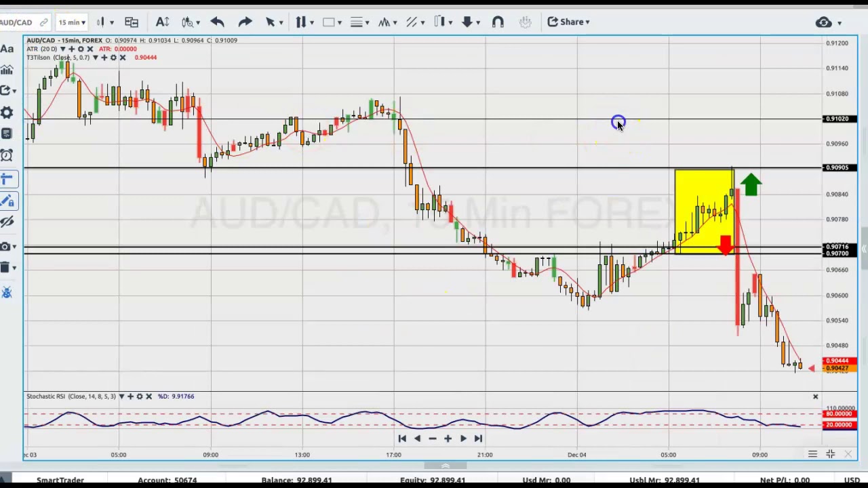
Task: Step chart forward one bar
Action: (463, 439)
